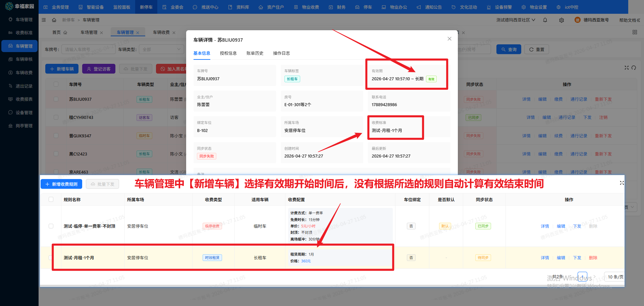Click the settings gear icon in top bar

(561, 20)
